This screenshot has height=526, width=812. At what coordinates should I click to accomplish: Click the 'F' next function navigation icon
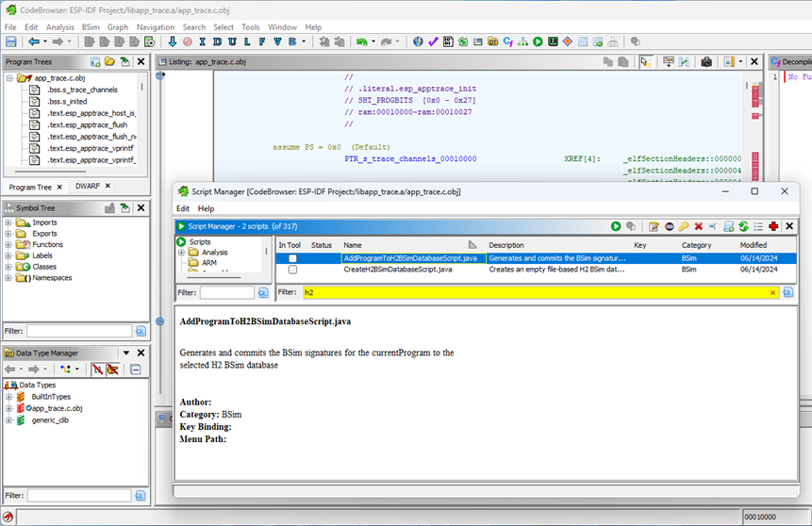tap(262, 41)
